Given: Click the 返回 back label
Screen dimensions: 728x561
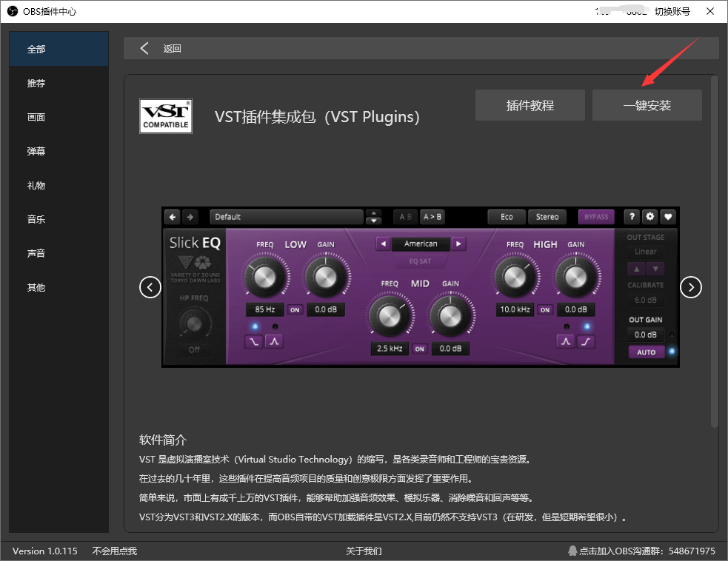Looking at the screenshot, I should click(173, 49).
